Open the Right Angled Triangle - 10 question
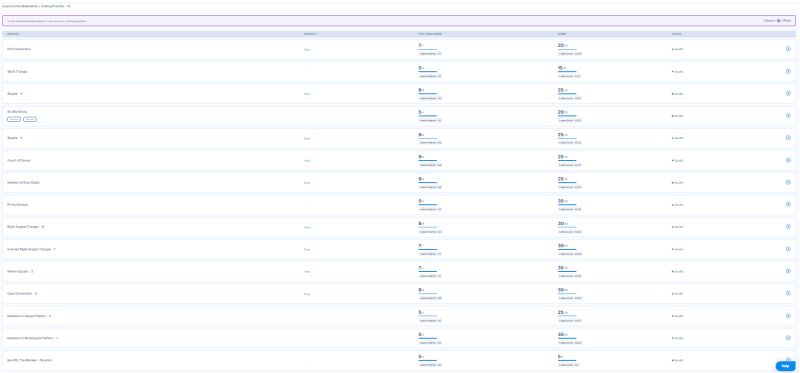800x373 pixels. pos(26,227)
